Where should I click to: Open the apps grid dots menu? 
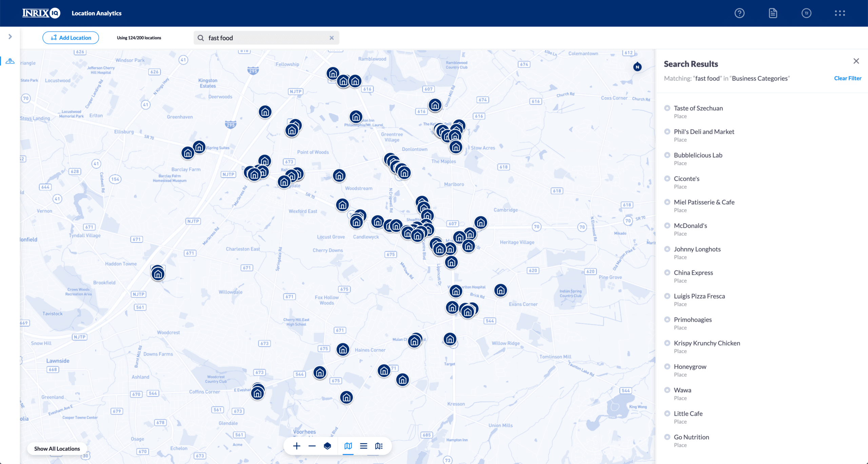tap(840, 13)
